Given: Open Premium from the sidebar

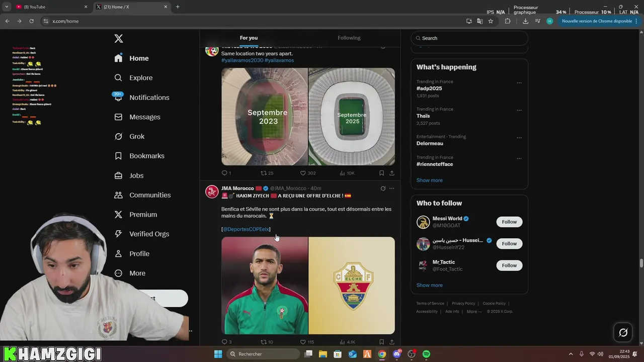Looking at the screenshot, I should (x=136, y=215).
